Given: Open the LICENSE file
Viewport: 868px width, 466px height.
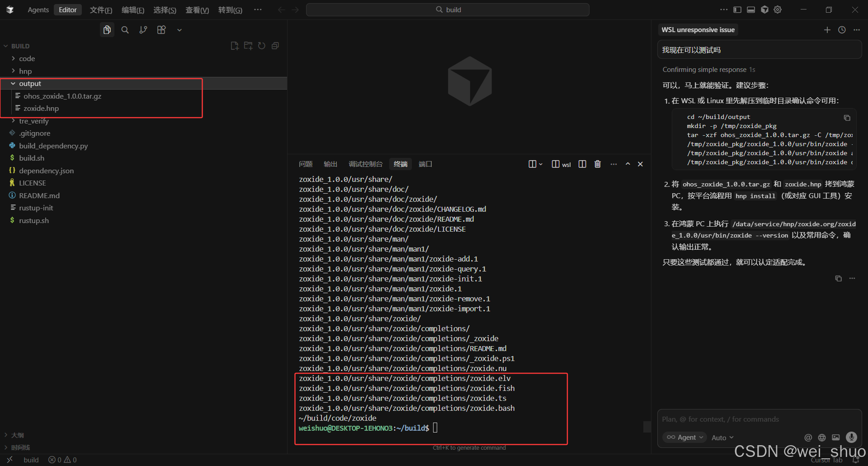Looking at the screenshot, I should (x=32, y=183).
